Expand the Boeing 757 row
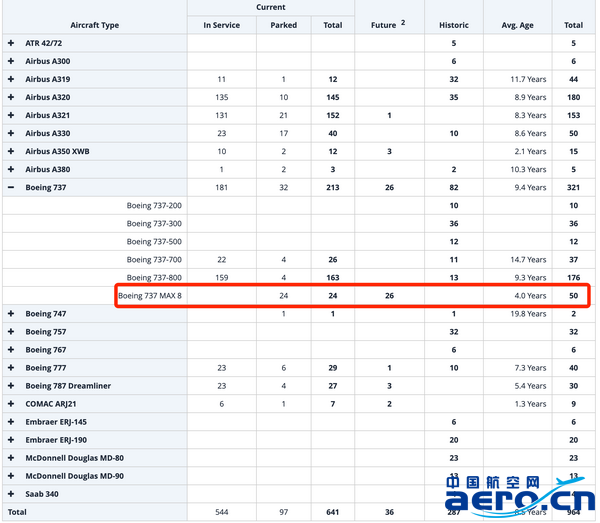600x523 pixels. [x=11, y=331]
